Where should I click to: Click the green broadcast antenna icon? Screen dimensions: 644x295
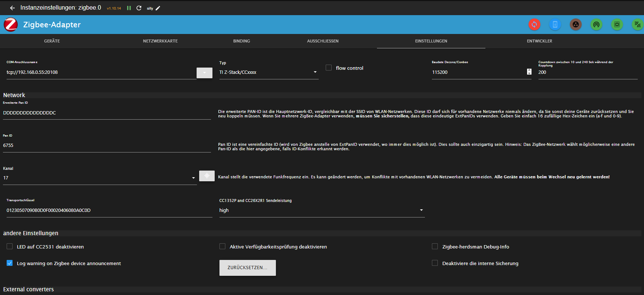pyautogui.click(x=596, y=25)
